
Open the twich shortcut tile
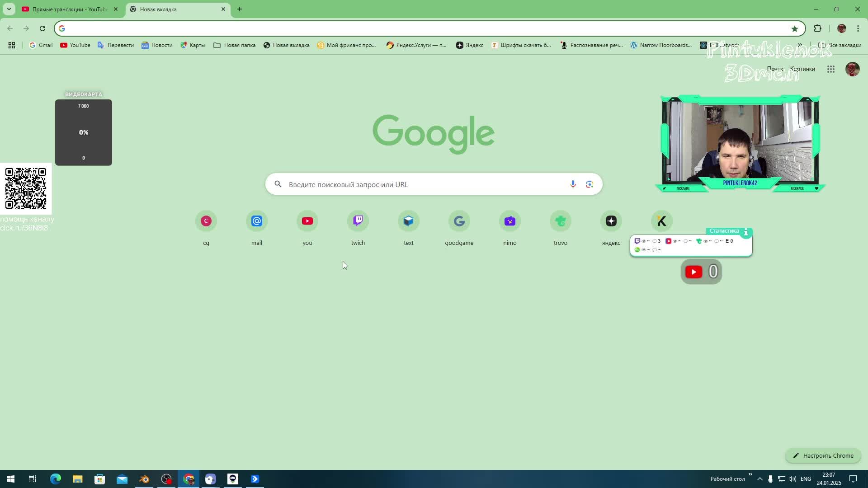tap(358, 221)
